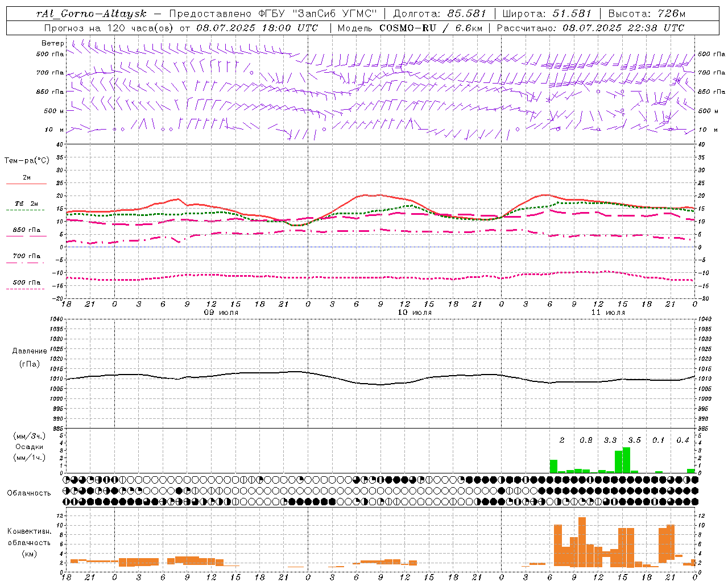Click the 700 гПа temperature legend entry
This screenshot has width=728, height=582.
click(27, 256)
